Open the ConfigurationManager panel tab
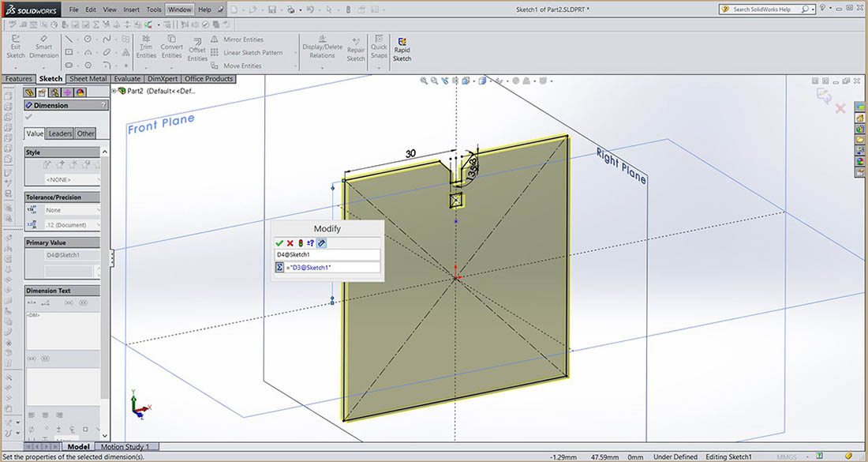Screen dimensions: 868x462 pos(54,92)
